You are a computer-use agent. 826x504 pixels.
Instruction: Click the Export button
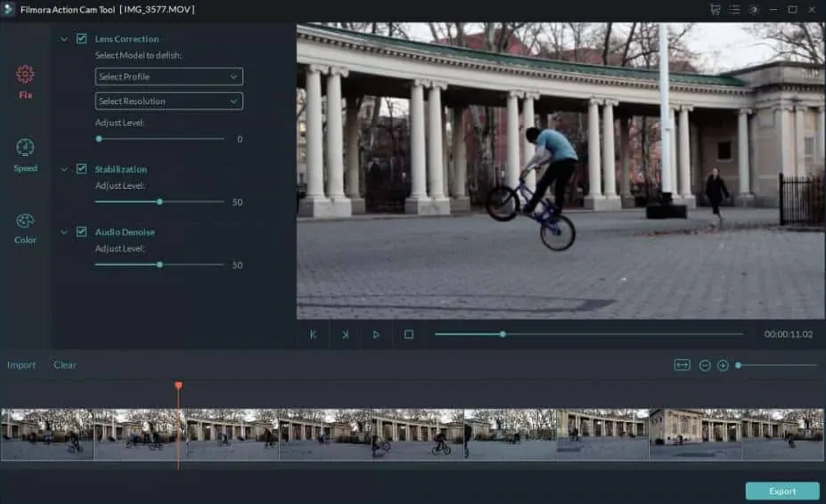pyautogui.click(x=781, y=491)
